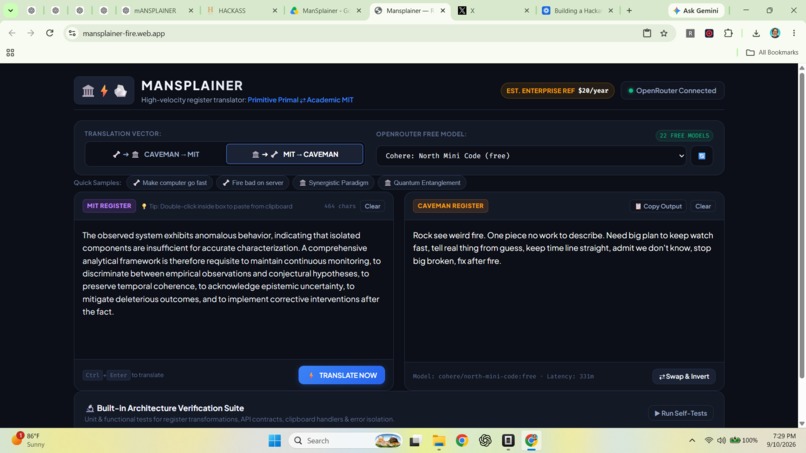Open OpenRouter free model dropdown
Viewport: 806px width, 453px height.
click(532, 156)
